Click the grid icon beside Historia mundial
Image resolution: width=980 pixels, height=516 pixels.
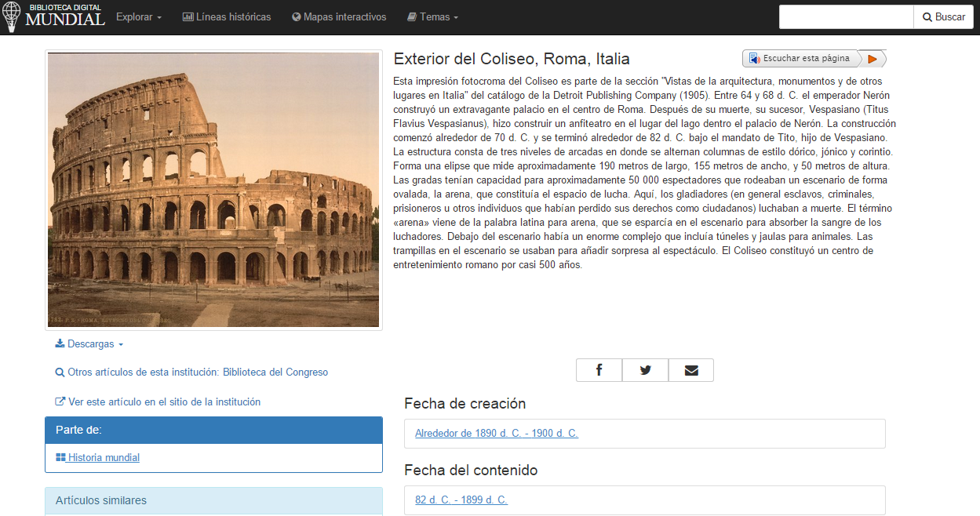click(x=60, y=457)
